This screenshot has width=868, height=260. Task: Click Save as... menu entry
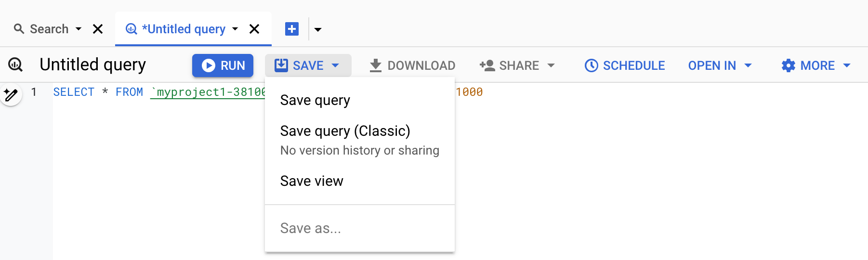pyautogui.click(x=310, y=228)
